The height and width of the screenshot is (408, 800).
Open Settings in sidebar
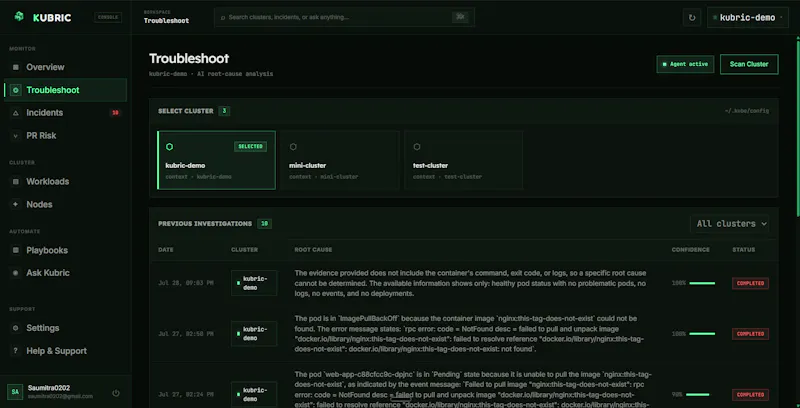pos(65,328)
